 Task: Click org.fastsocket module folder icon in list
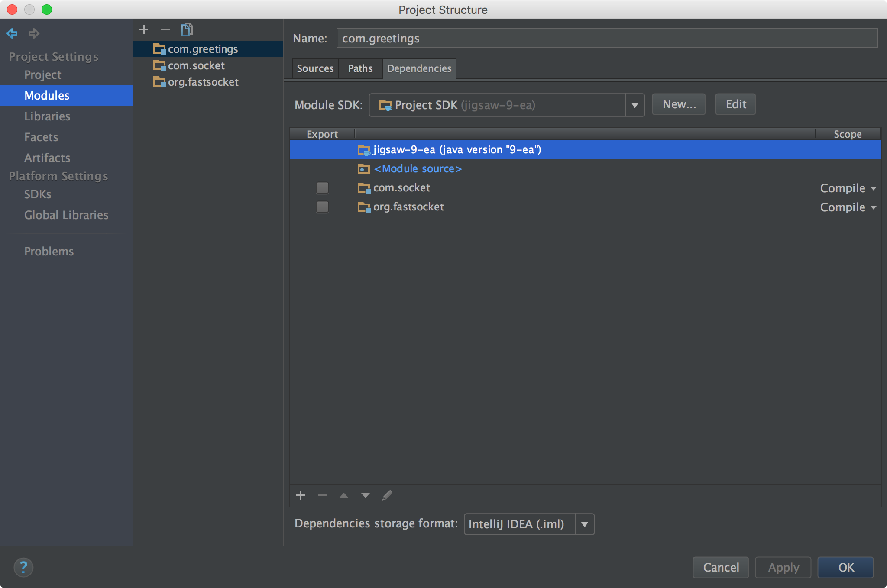[x=160, y=82]
